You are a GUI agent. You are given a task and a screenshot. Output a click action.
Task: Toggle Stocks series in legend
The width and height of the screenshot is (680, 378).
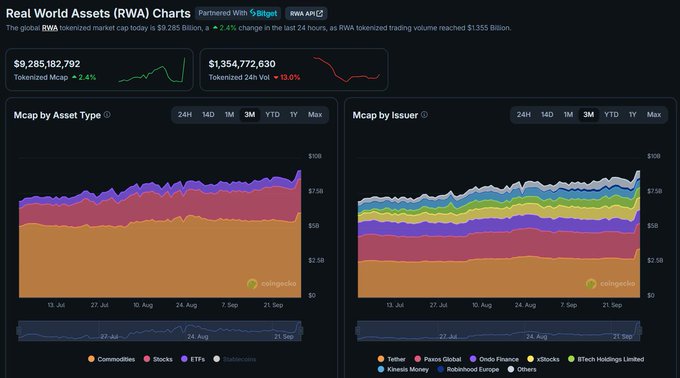[158, 359]
